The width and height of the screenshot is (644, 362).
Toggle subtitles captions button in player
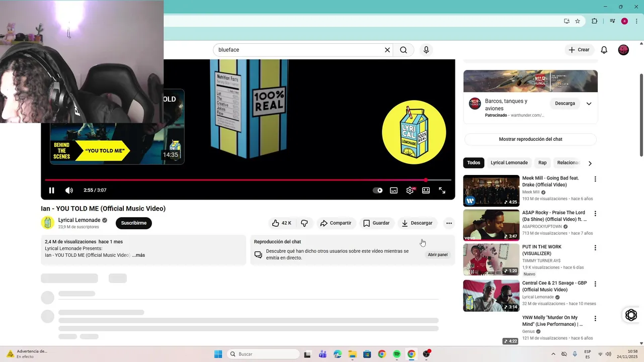point(394,191)
